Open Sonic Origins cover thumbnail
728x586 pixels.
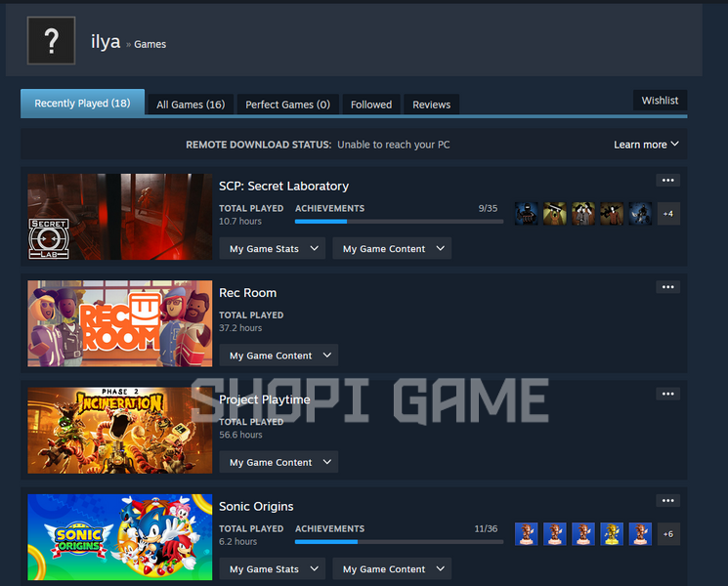(x=120, y=537)
